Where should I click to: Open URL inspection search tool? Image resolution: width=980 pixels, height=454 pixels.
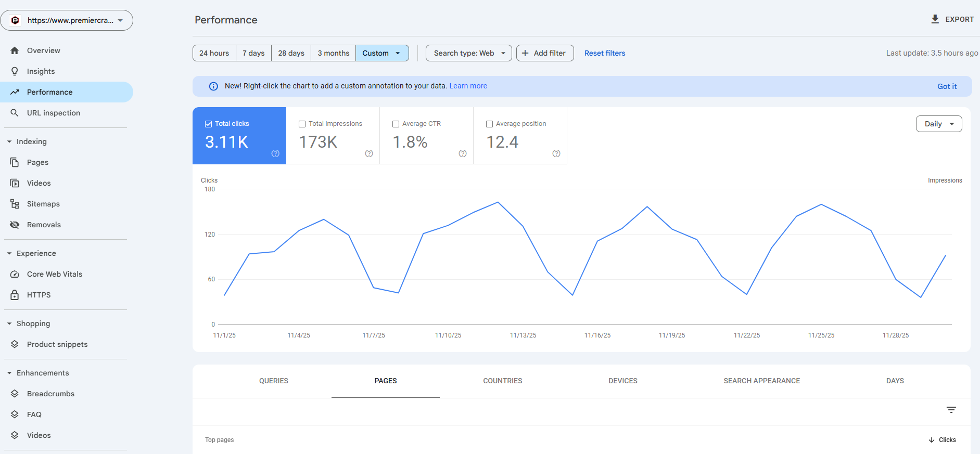click(53, 113)
